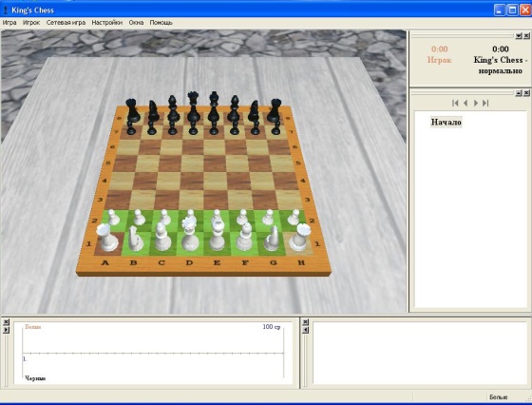Click the black rook on A8

[132, 110]
